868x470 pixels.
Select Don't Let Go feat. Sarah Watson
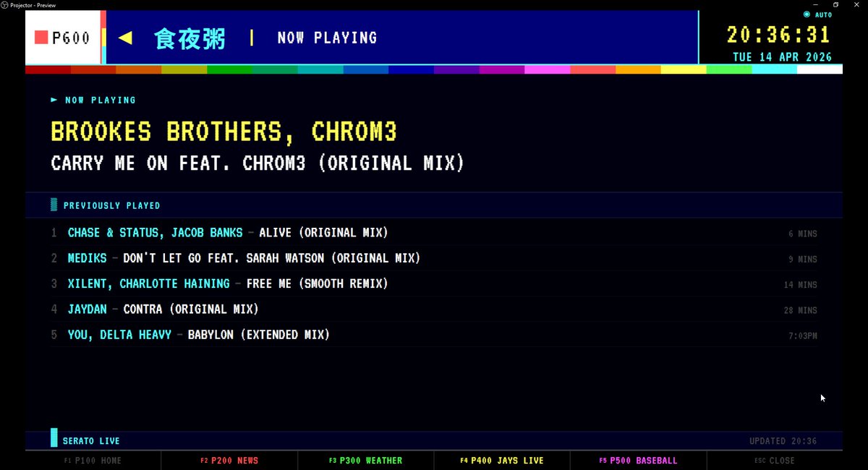tap(271, 258)
